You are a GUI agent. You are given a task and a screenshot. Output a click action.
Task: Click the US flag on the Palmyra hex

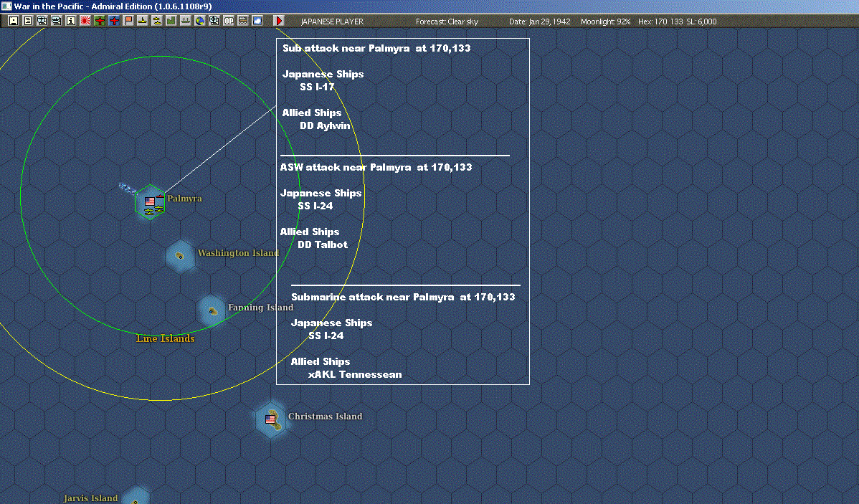click(150, 201)
